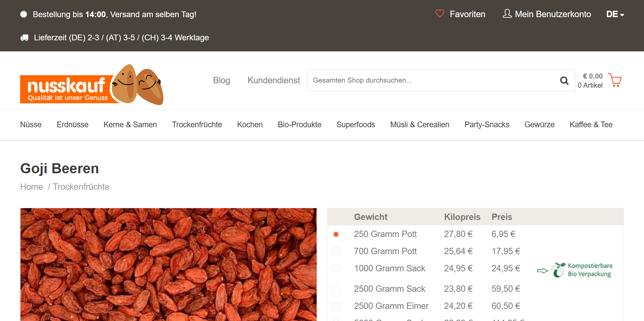Open Mein Benutzerkonto via the user icon
This screenshot has height=321, width=644.
tap(507, 14)
